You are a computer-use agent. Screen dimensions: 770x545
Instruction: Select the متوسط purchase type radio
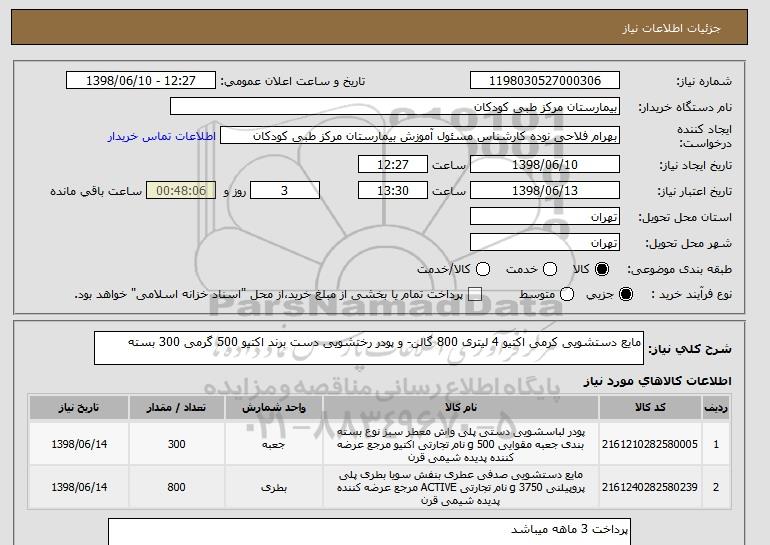tap(567, 294)
